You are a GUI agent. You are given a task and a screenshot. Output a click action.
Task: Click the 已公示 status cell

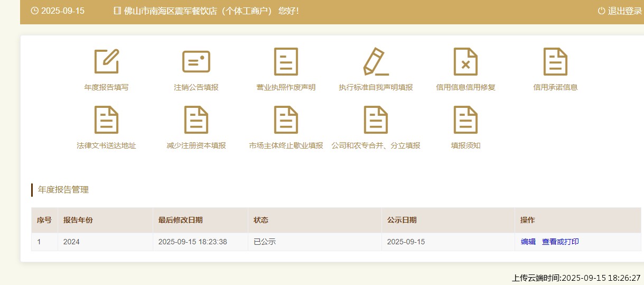click(315, 242)
